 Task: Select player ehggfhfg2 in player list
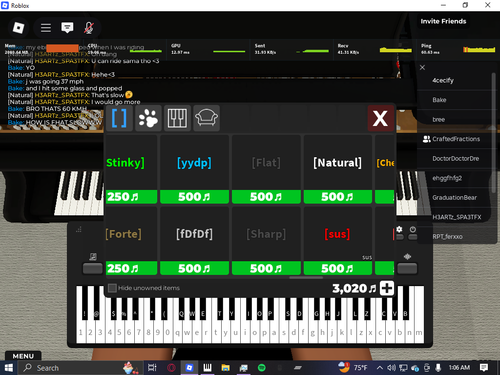(x=455, y=178)
